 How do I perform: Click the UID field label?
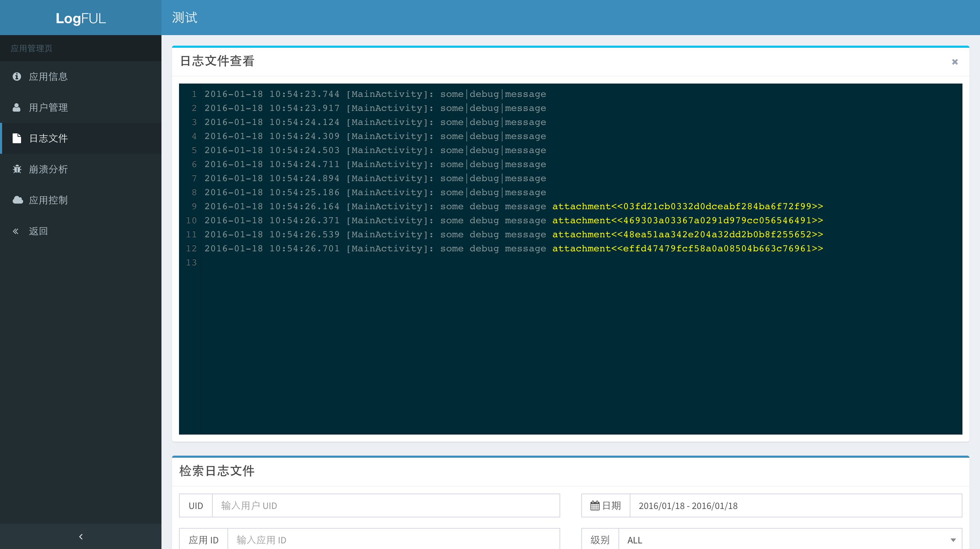coord(196,505)
